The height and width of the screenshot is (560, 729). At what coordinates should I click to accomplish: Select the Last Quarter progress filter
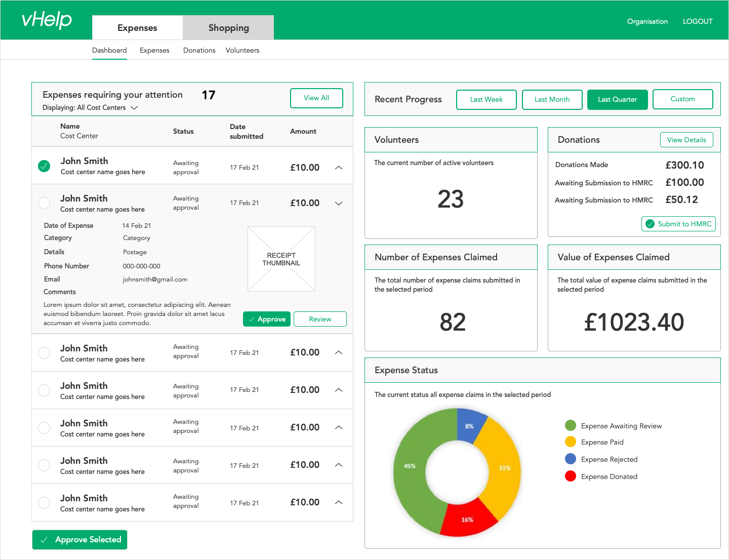[x=618, y=99]
